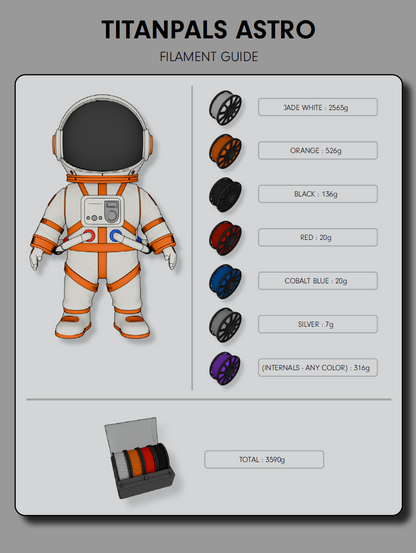Viewport: 416px width, 553px height.
Task: Click the purple internals filament spool icon
Action: 225,368
